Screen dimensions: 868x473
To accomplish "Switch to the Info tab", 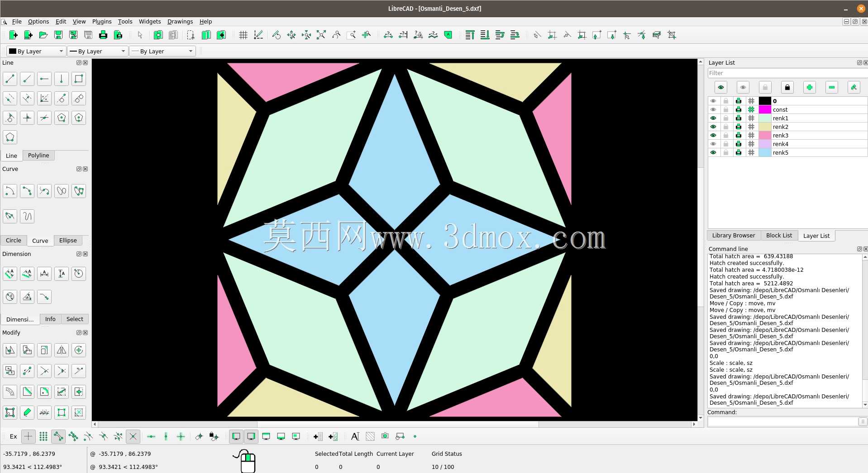I will point(50,319).
